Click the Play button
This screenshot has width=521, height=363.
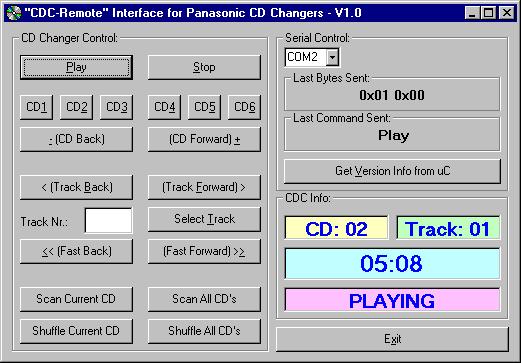coord(76,67)
